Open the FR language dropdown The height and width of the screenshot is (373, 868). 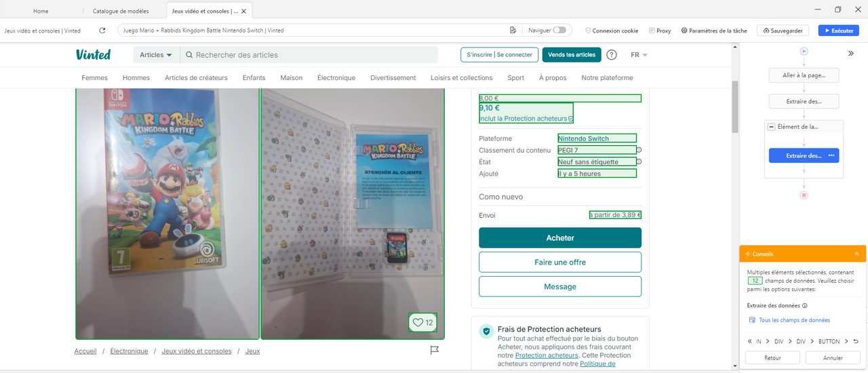click(x=639, y=55)
